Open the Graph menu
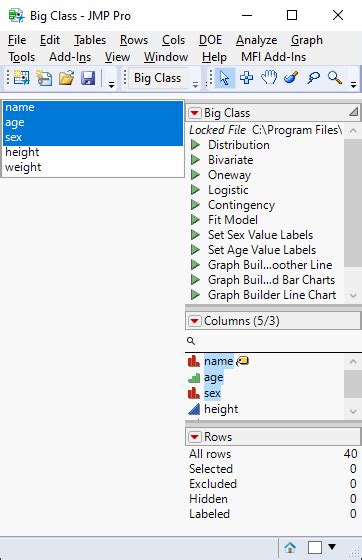 pyautogui.click(x=307, y=40)
